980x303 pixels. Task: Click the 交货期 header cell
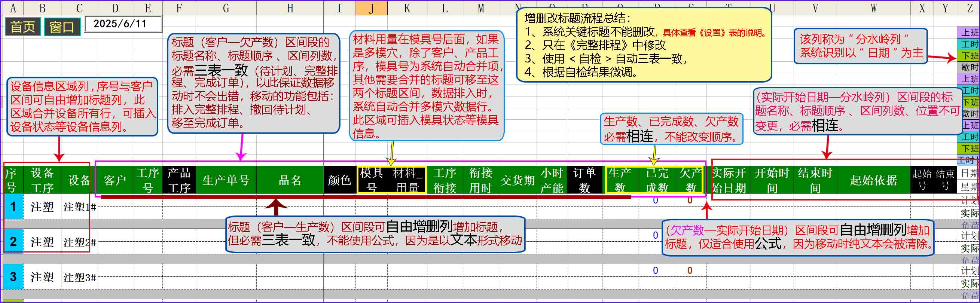(518, 180)
